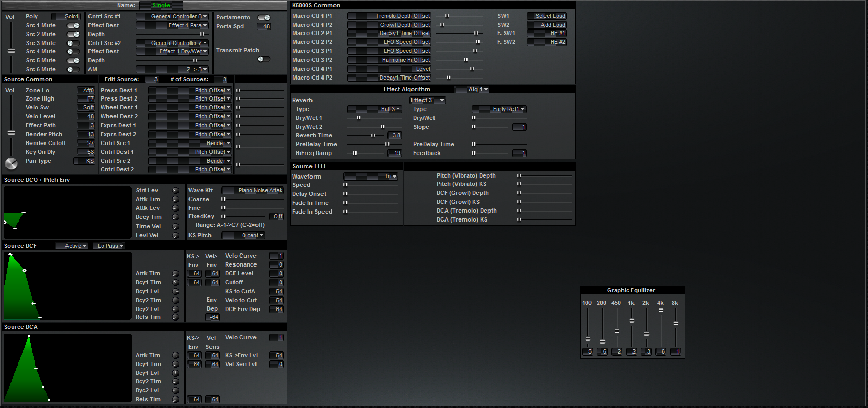
Task: Open the LFO Waveform Tri dropdown
Action: (371, 177)
